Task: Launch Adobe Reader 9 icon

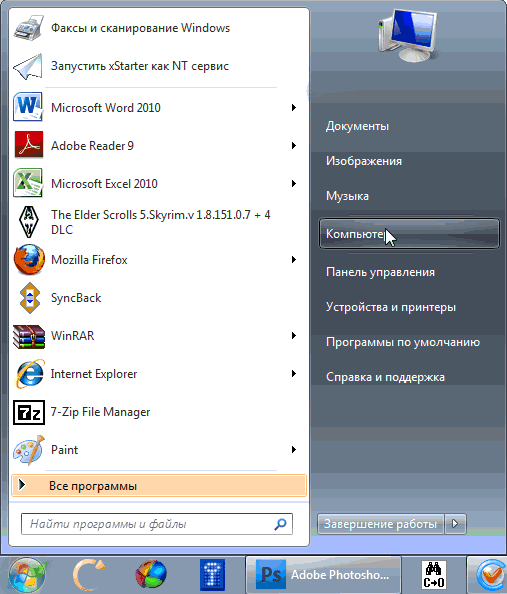Action: click(29, 145)
